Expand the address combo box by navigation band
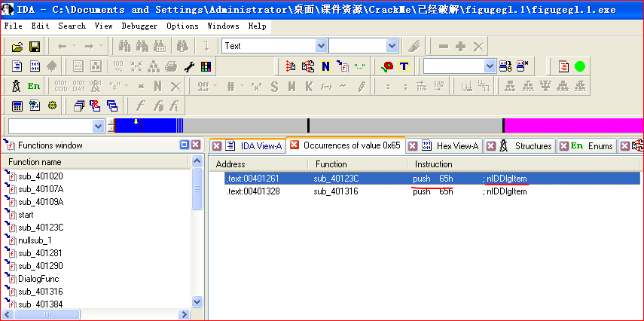 (98, 126)
